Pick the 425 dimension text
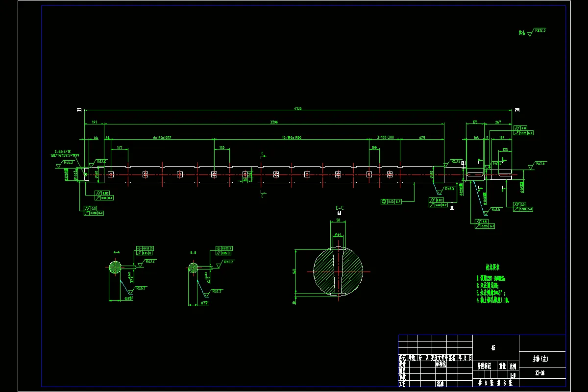This screenshot has height=392, width=588. click(x=422, y=138)
